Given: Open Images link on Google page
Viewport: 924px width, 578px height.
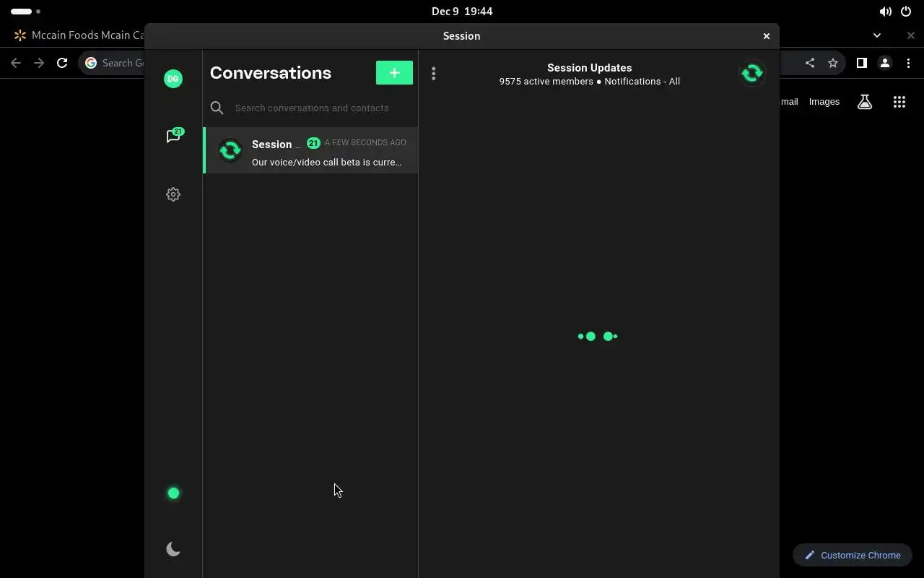Looking at the screenshot, I should coord(824,102).
